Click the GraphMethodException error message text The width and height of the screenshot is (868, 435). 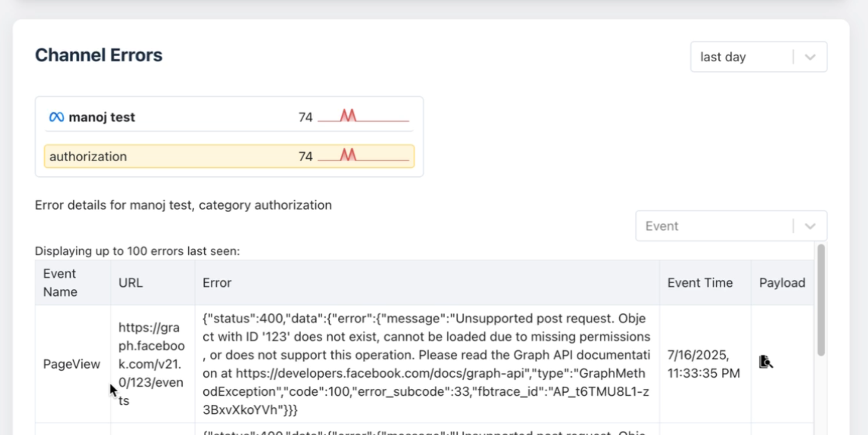point(426,364)
